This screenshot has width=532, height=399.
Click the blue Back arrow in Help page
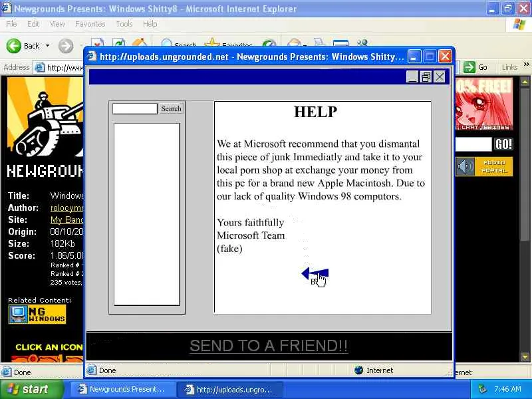point(315,273)
